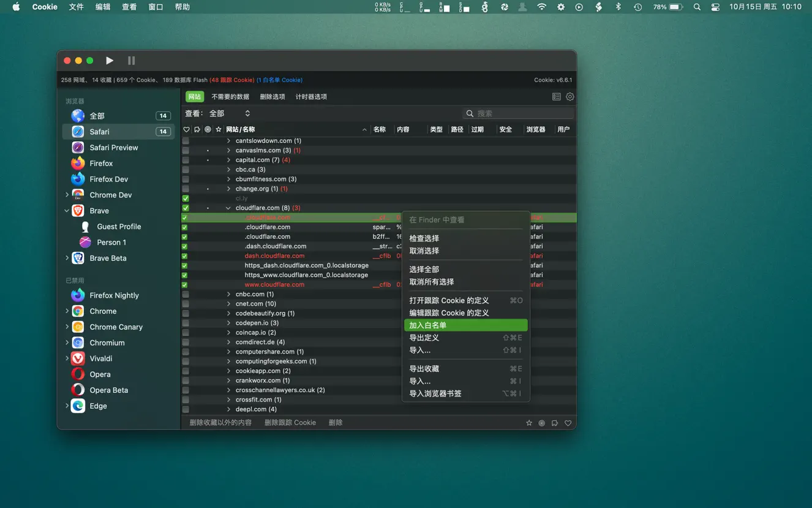Click the 删除跟踪 Cookie button
This screenshot has height=508, width=812.
[290, 423]
